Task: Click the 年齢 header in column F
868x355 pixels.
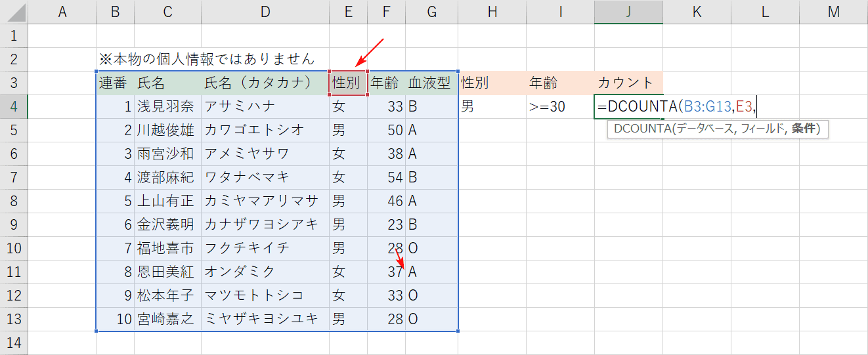Action: [386, 83]
